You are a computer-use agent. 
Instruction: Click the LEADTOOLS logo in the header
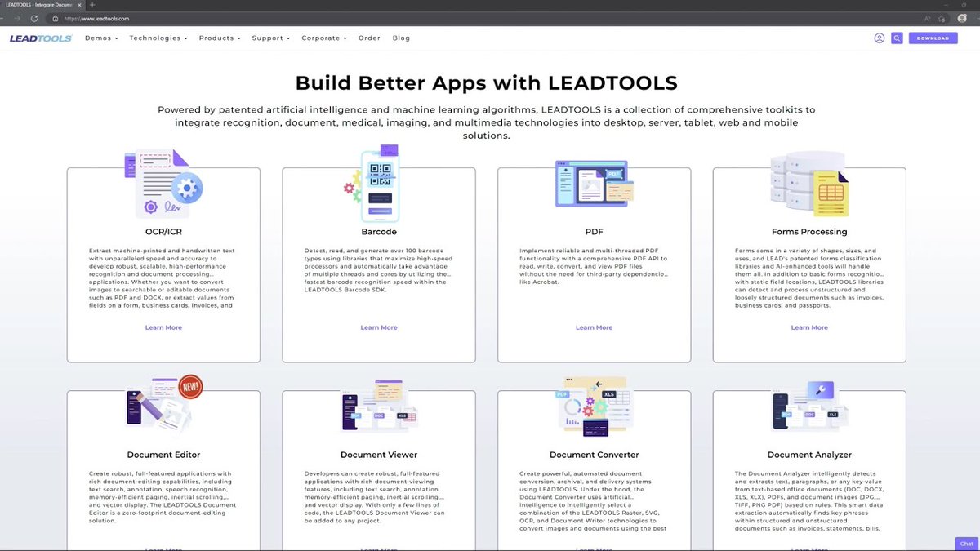pos(41,38)
